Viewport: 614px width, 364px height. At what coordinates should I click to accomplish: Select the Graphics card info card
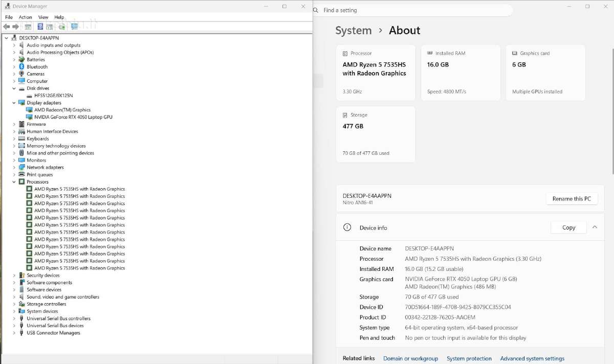[x=545, y=73]
